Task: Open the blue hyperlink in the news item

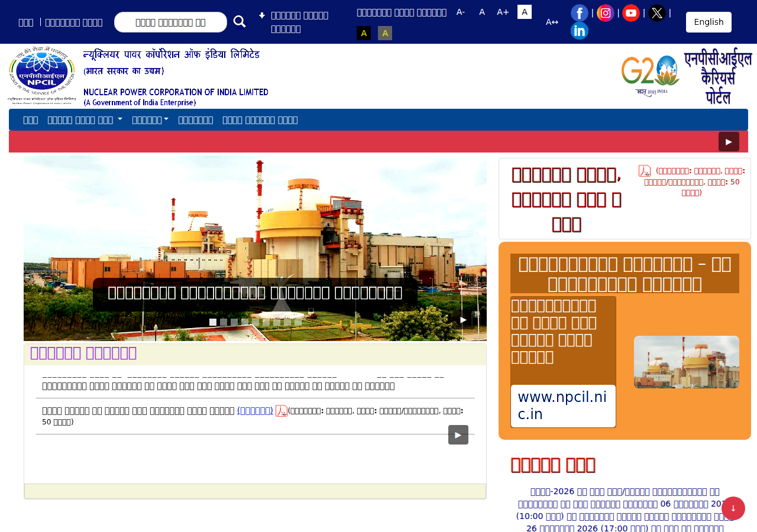Action: coord(255,410)
